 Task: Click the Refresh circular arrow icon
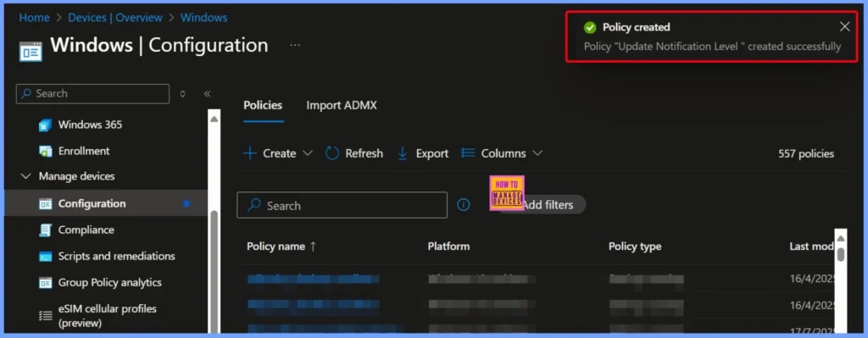tap(332, 153)
